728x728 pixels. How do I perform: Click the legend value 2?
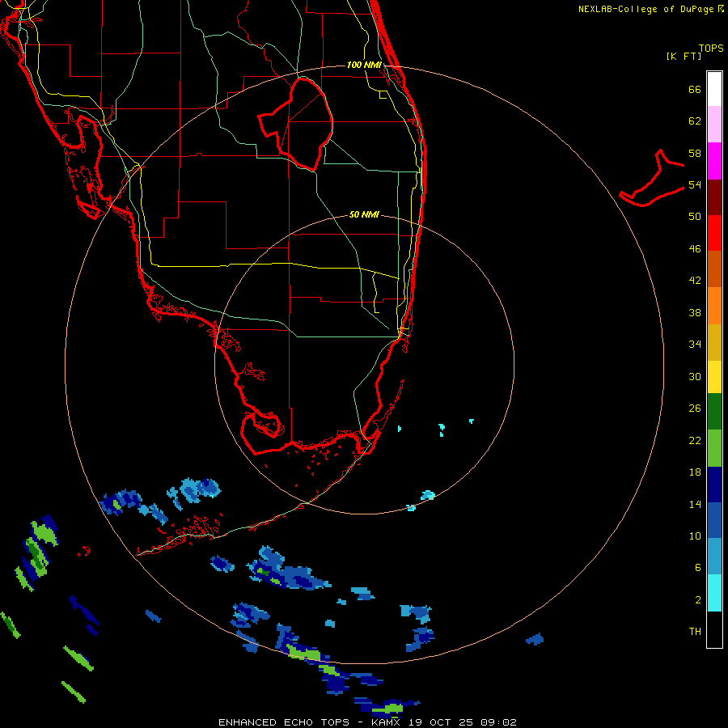pos(697,600)
